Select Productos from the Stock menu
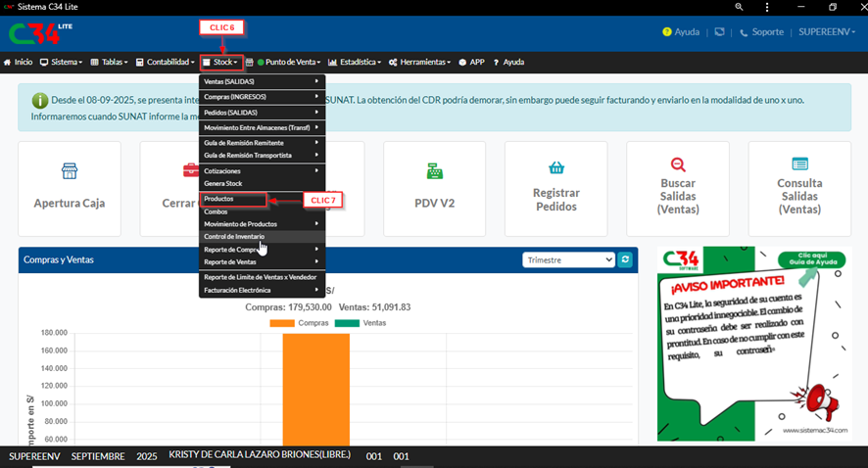This screenshot has width=868, height=468. click(232, 199)
